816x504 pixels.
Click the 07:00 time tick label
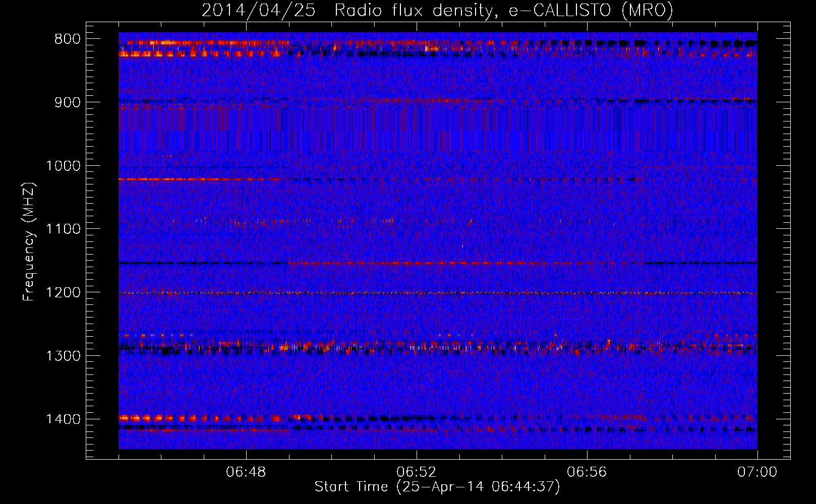tap(757, 472)
